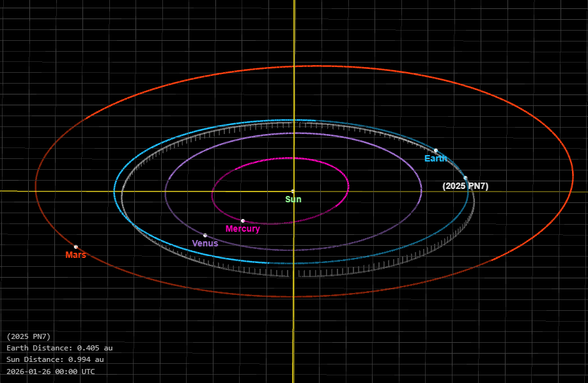
Task: Select the Mercury planet dot
Action: (243, 221)
